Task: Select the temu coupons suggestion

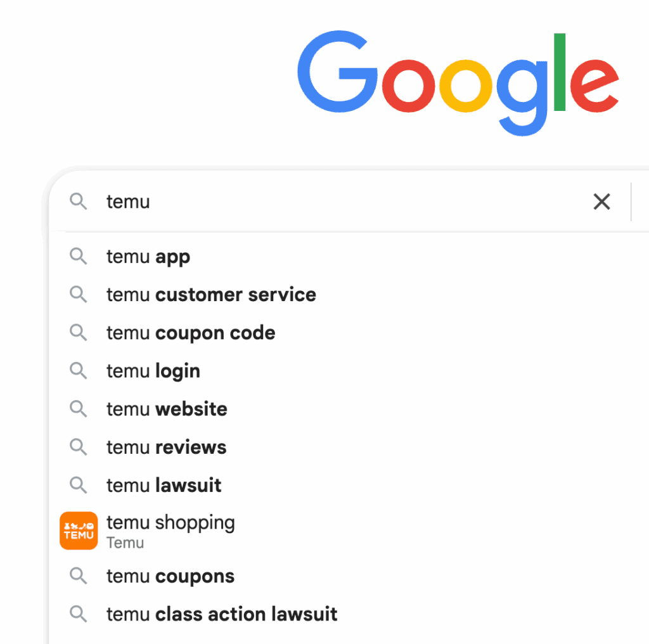Action: [x=170, y=576]
